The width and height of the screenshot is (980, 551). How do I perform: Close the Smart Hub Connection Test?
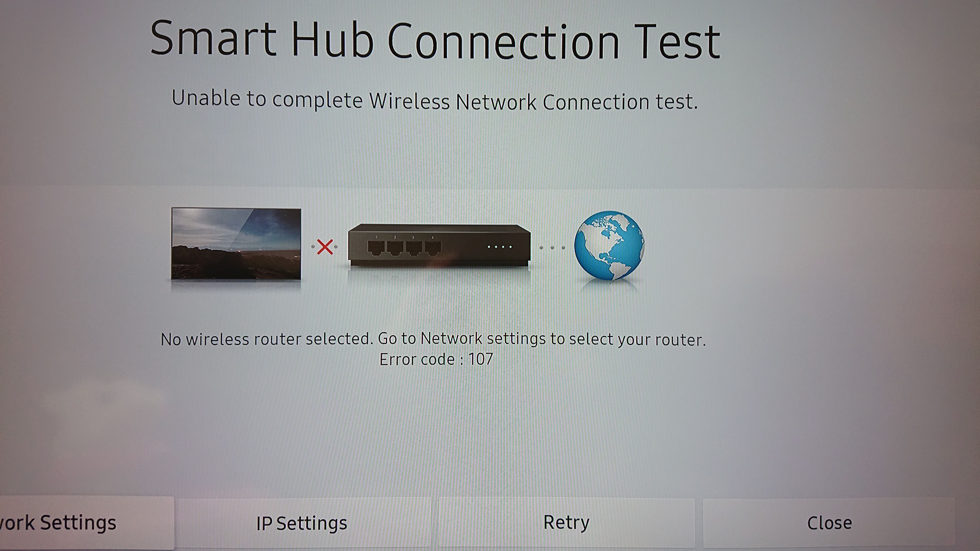(x=829, y=523)
